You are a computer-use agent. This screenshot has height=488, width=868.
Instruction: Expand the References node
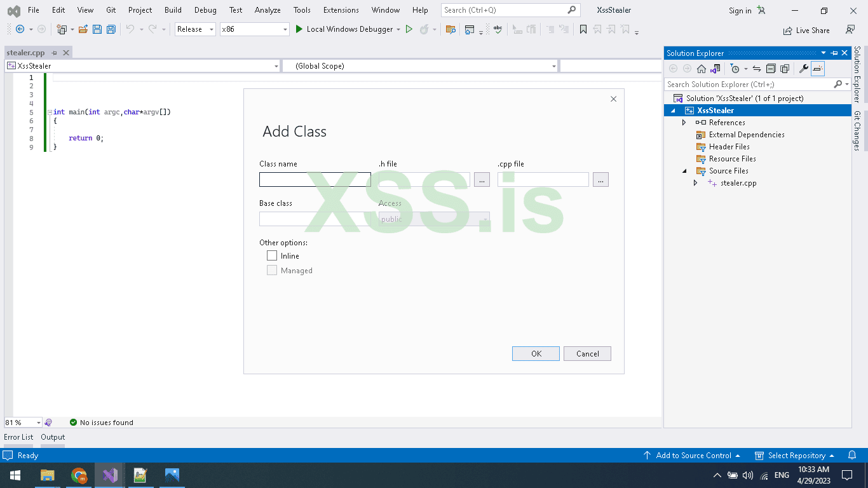click(684, 123)
